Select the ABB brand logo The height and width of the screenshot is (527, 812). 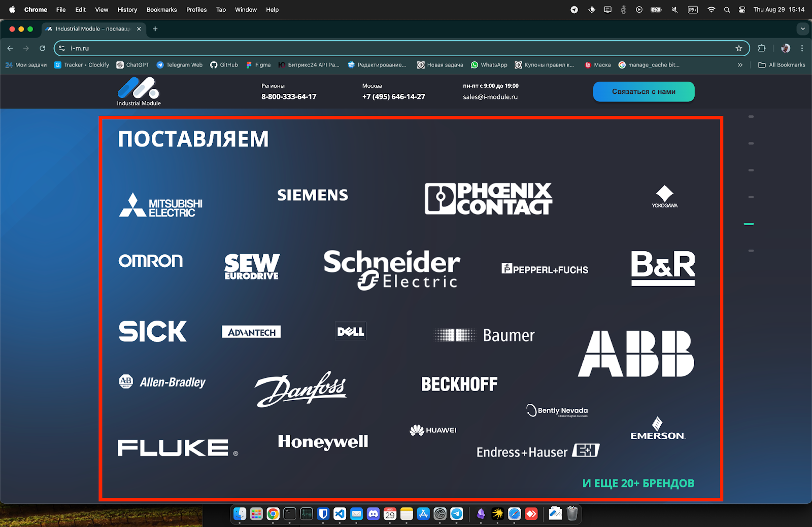click(636, 354)
